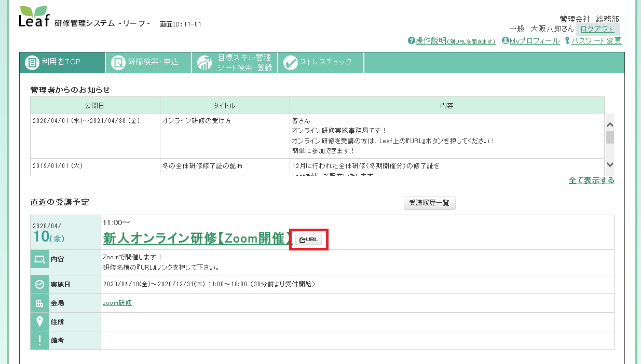
Task: Open 新人オンライン研修【Zoom開催】 title link
Action: (198, 239)
